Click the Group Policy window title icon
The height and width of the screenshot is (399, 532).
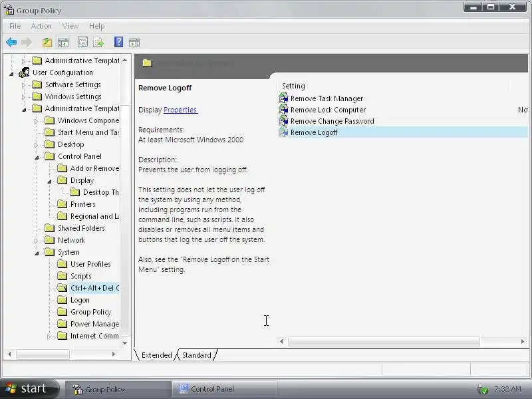pos(9,10)
